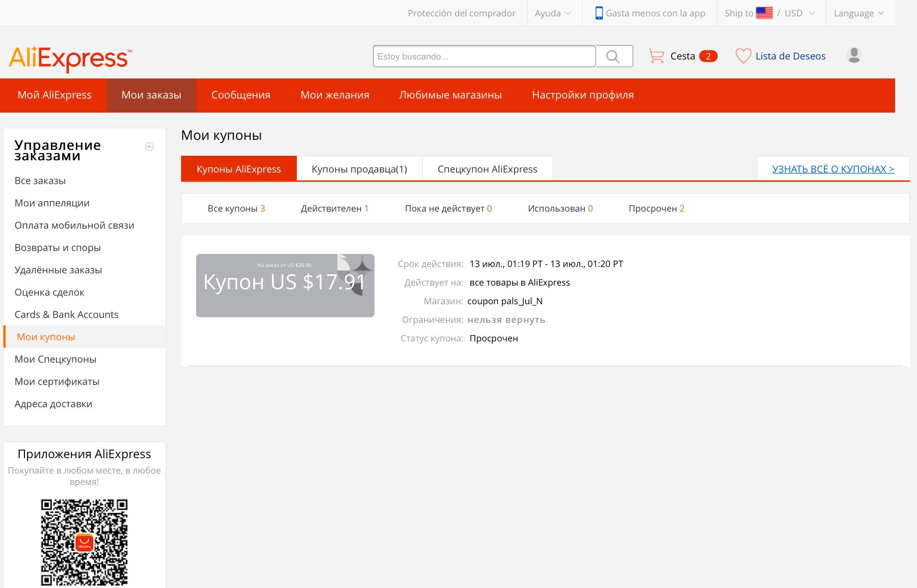Viewport: 917px width, 588px height.
Task: Switch to Купоны AliExpress tab
Action: 239,169
